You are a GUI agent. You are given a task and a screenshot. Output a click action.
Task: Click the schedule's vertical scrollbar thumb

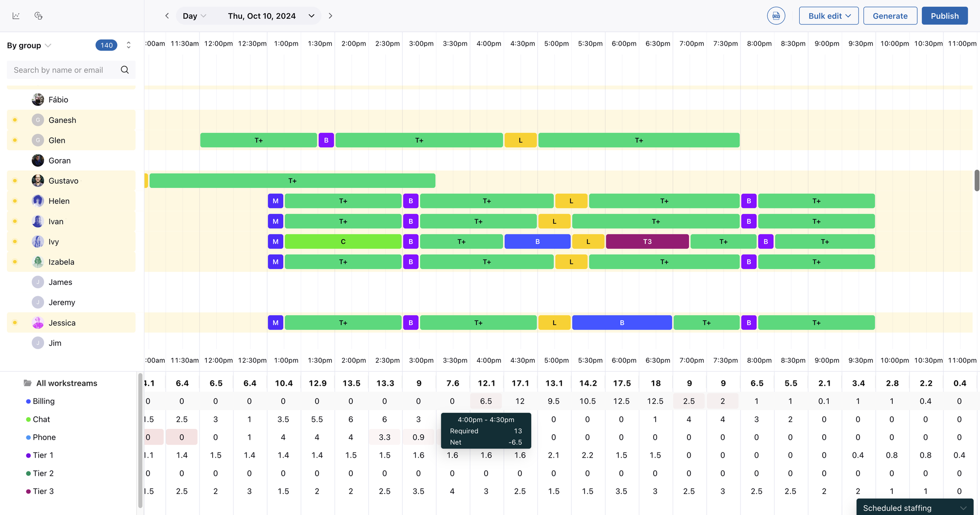(977, 181)
